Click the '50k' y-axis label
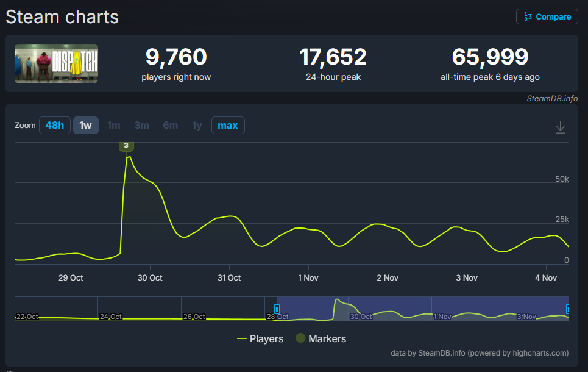This screenshot has width=588, height=372. click(x=562, y=179)
